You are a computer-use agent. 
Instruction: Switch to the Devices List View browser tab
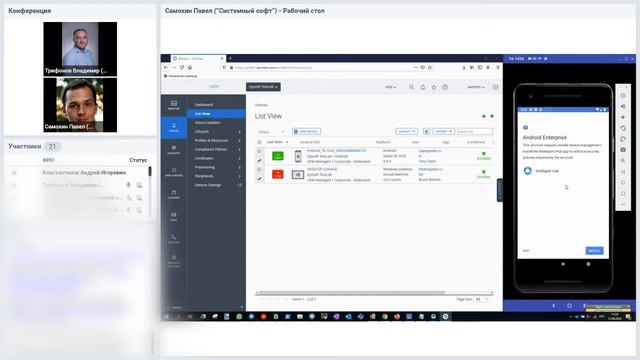(198, 58)
